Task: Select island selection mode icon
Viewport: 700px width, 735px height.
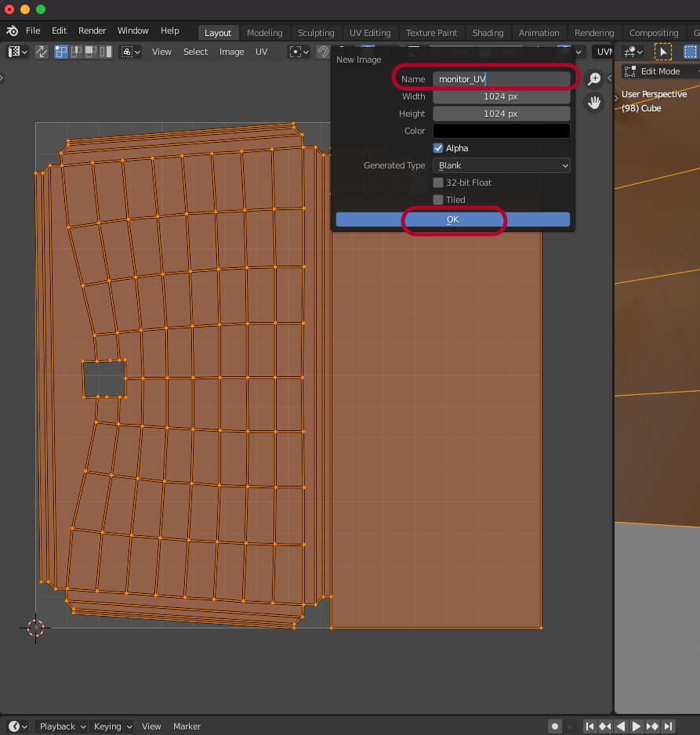Action: [106, 52]
